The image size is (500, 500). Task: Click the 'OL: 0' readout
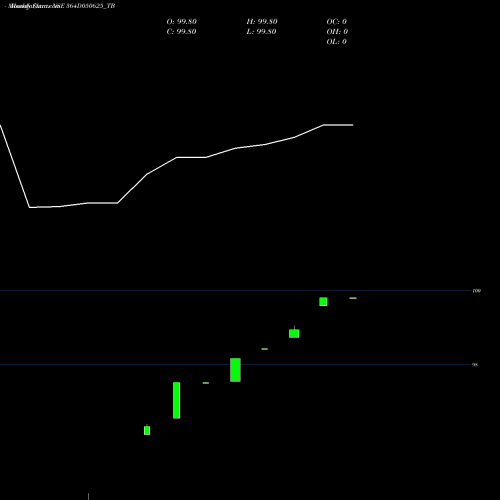[337, 42]
